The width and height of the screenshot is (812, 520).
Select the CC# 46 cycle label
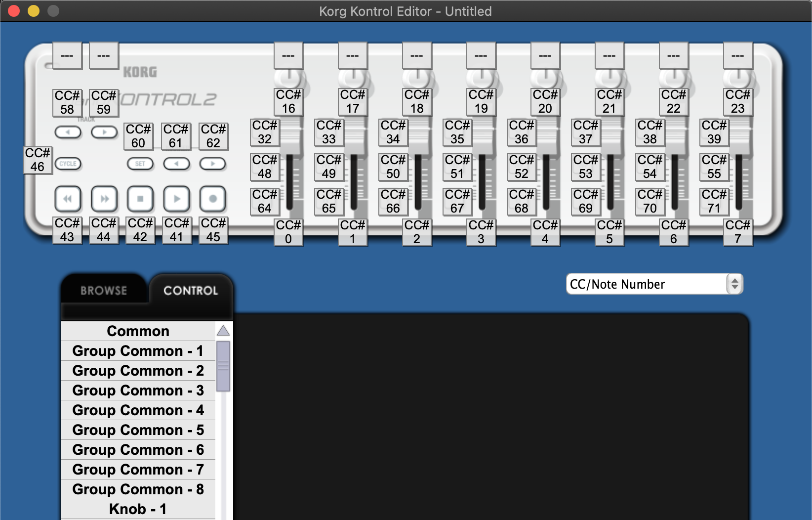pos(38,160)
